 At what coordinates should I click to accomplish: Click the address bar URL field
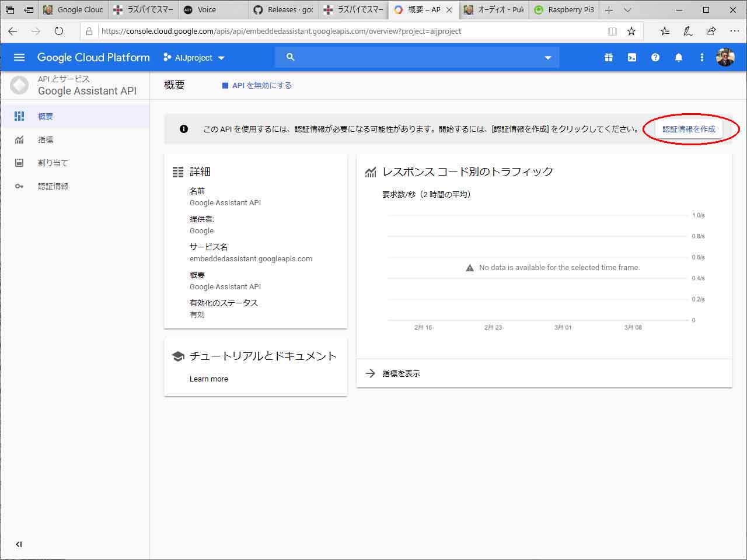pyautogui.click(x=350, y=31)
